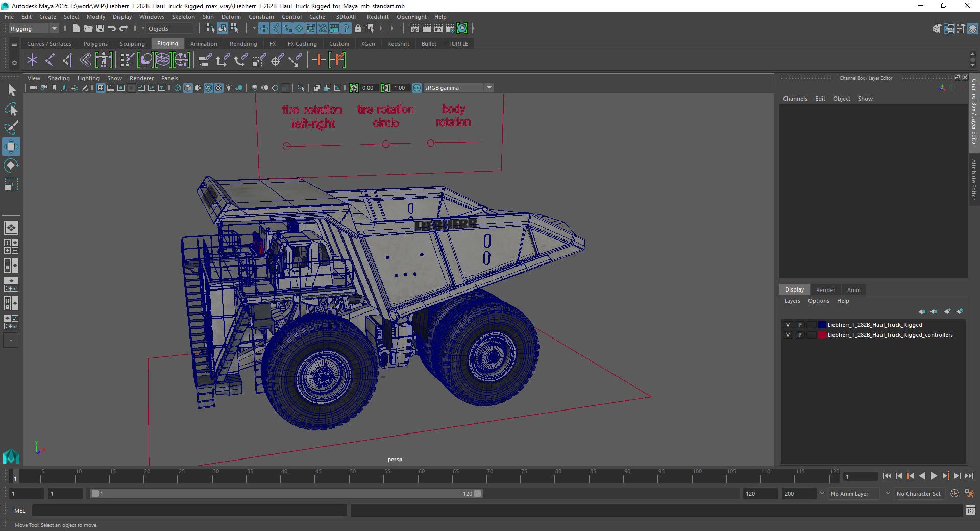Toggle playback P box of the Rigged_controllers layer

(x=800, y=335)
